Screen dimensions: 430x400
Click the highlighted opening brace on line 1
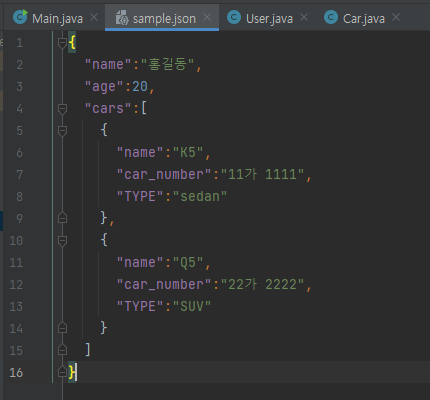[x=72, y=42]
